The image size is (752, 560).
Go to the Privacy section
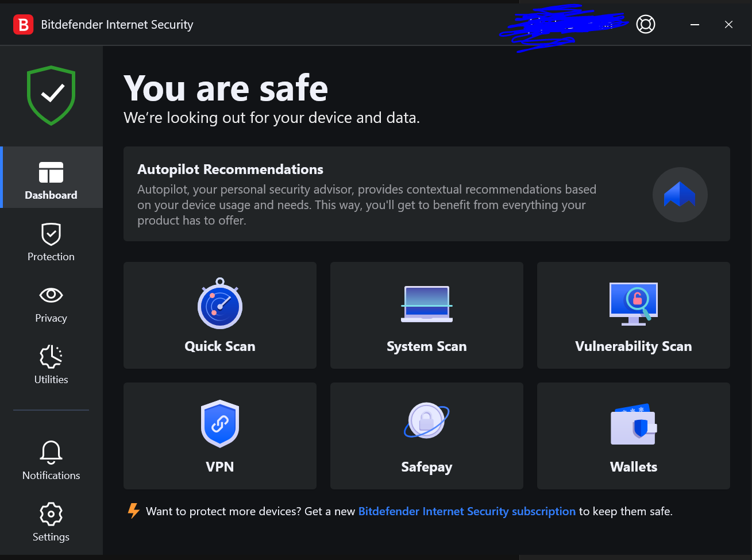pyautogui.click(x=51, y=303)
